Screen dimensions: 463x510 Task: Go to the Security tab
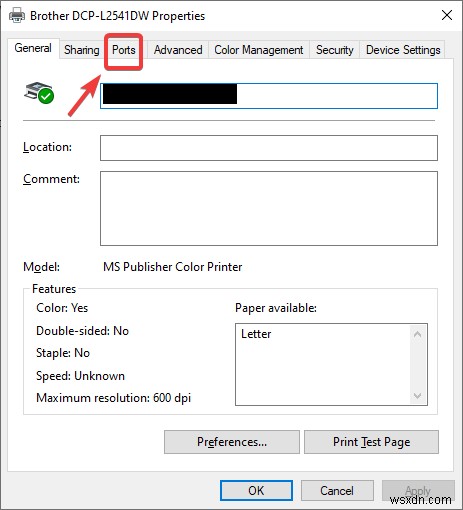334,50
